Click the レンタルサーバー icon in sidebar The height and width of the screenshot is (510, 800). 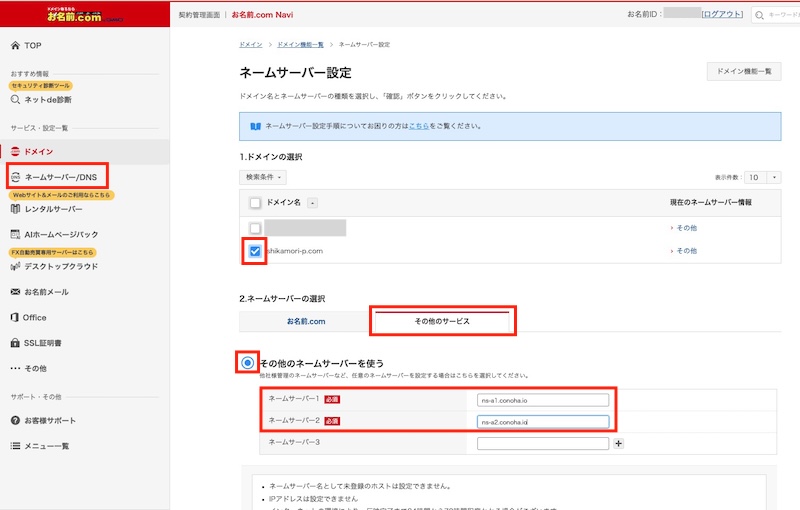pos(15,209)
